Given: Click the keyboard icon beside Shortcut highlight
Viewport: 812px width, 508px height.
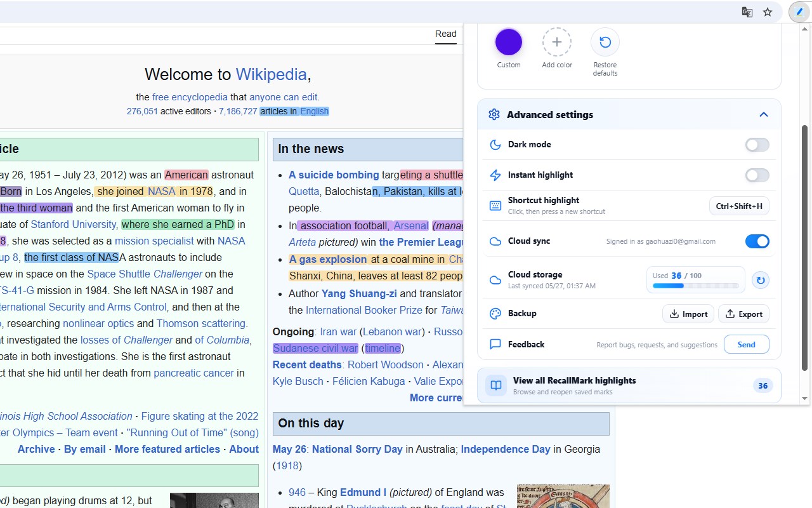Looking at the screenshot, I should coord(495,206).
